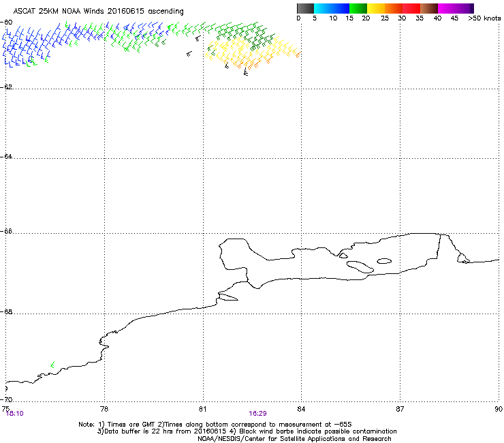This screenshot has width=504, height=443.
Task: Click the yellow 20-25 knots legend segment
Action: coord(376,8)
